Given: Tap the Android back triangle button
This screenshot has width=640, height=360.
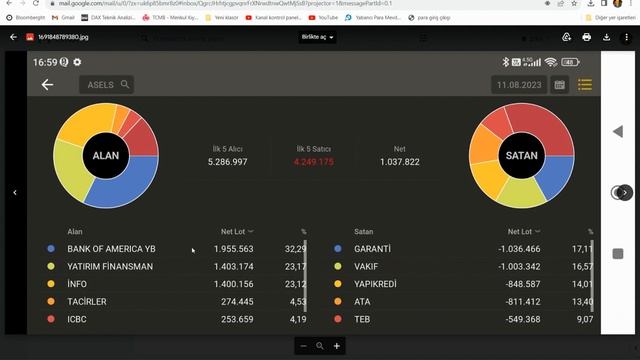Looking at the screenshot, I should [618, 131].
